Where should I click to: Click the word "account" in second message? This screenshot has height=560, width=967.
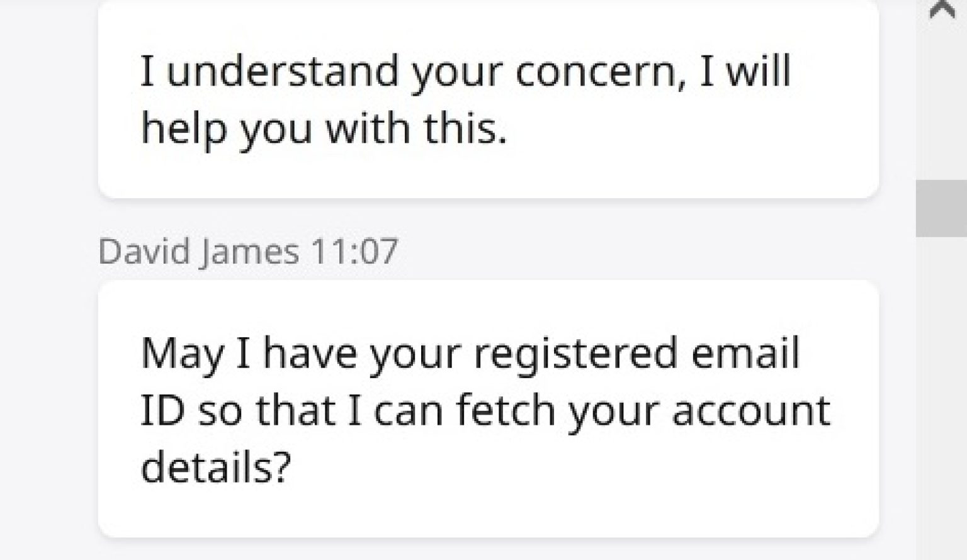click(x=750, y=410)
